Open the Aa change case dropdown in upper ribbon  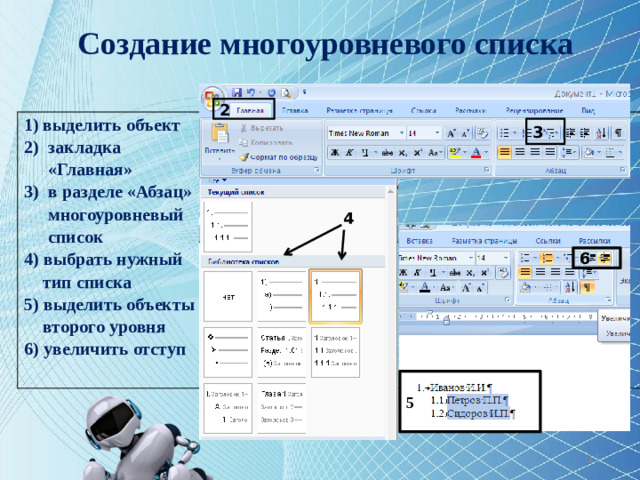(436, 153)
